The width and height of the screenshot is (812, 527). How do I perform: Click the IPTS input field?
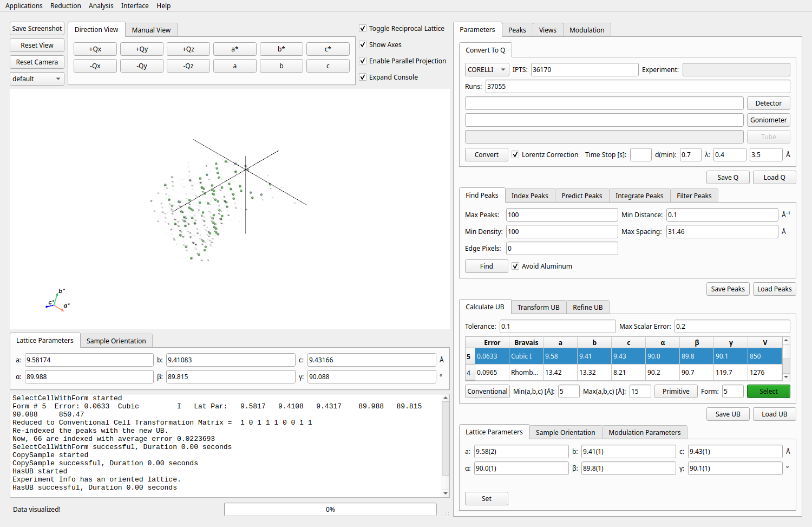pyautogui.click(x=585, y=69)
